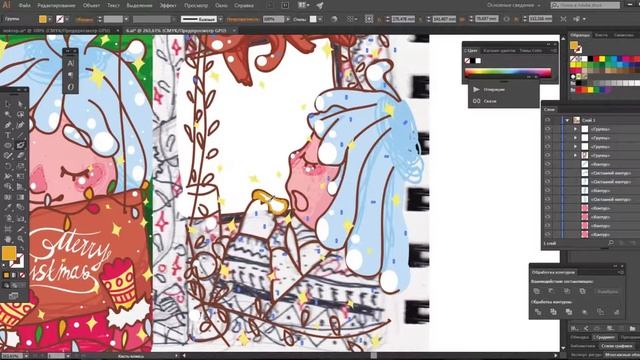
Task: Open the Окно menu
Action: [221, 6]
